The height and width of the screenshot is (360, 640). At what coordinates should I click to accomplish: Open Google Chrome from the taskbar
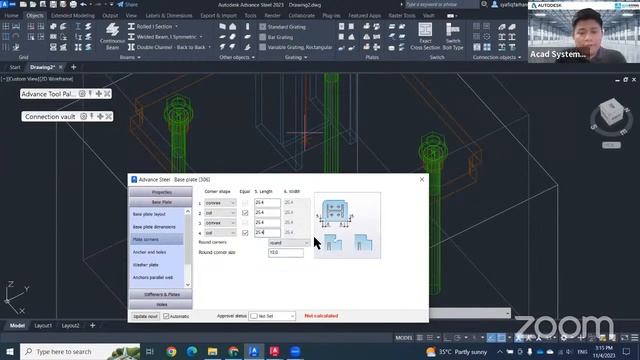click(x=171, y=351)
